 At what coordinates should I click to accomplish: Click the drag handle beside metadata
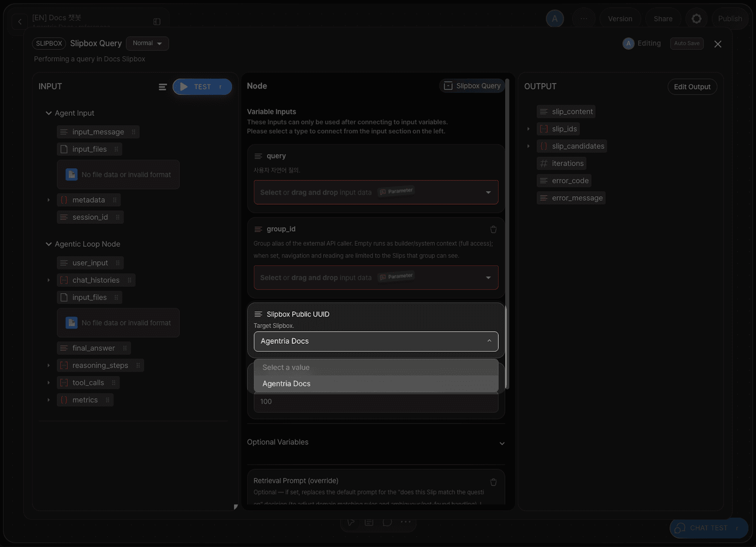click(115, 200)
